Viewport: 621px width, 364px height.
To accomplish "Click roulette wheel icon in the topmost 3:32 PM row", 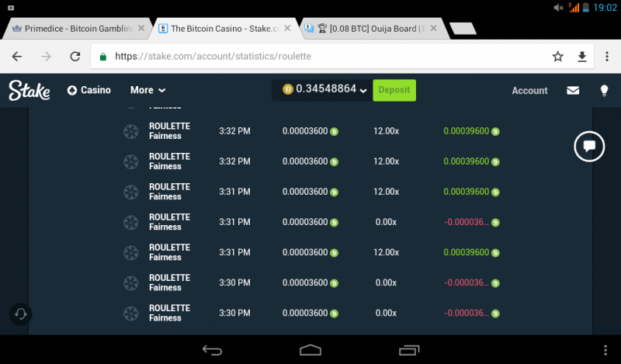I will 130,131.
